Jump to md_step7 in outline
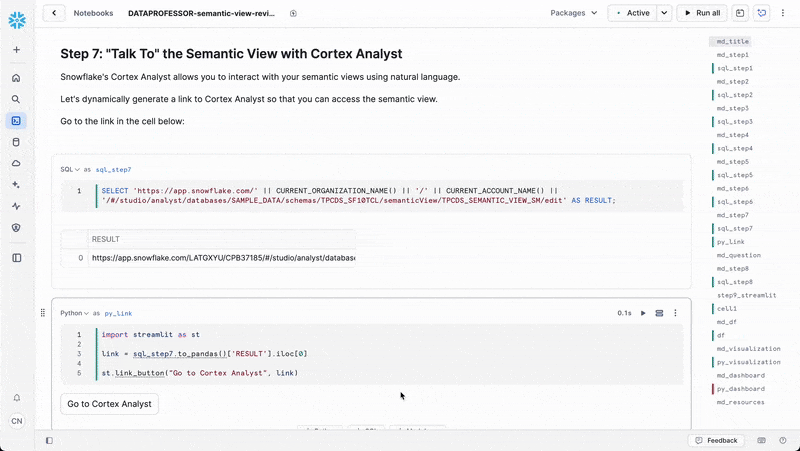Image resolution: width=800 pixels, height=451 pixels. pyautogui.click(x=733, y=215)
